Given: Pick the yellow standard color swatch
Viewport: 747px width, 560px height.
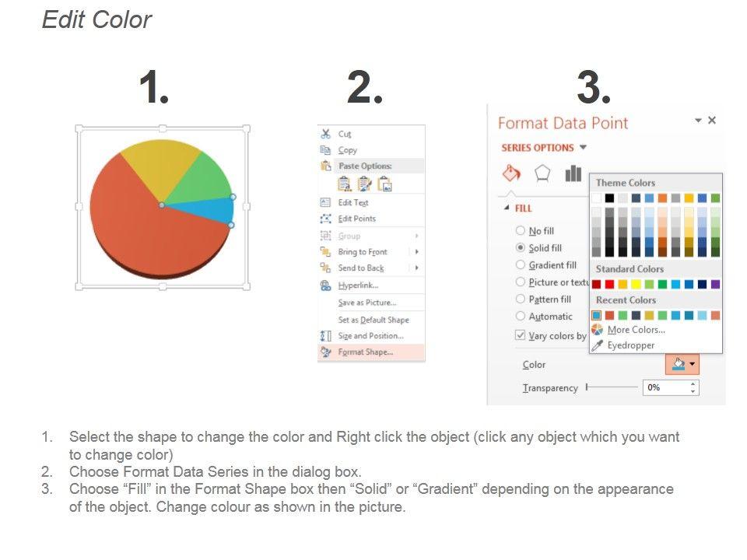Looking at the screenshot, I should 636,285.
